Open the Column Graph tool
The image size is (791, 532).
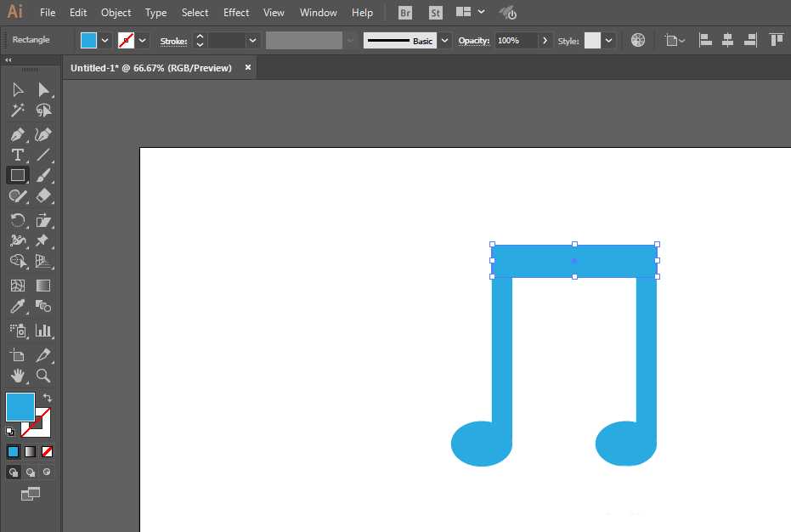43,330
